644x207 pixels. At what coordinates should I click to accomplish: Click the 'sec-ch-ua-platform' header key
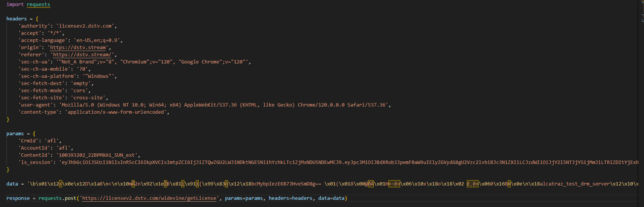point(47,76)
